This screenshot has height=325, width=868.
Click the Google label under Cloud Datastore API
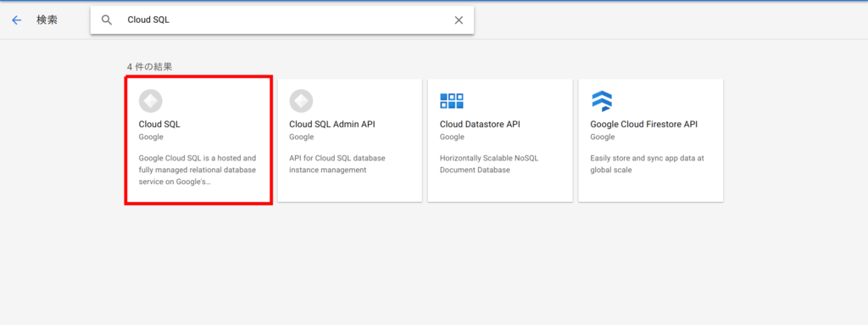(452, 137)
